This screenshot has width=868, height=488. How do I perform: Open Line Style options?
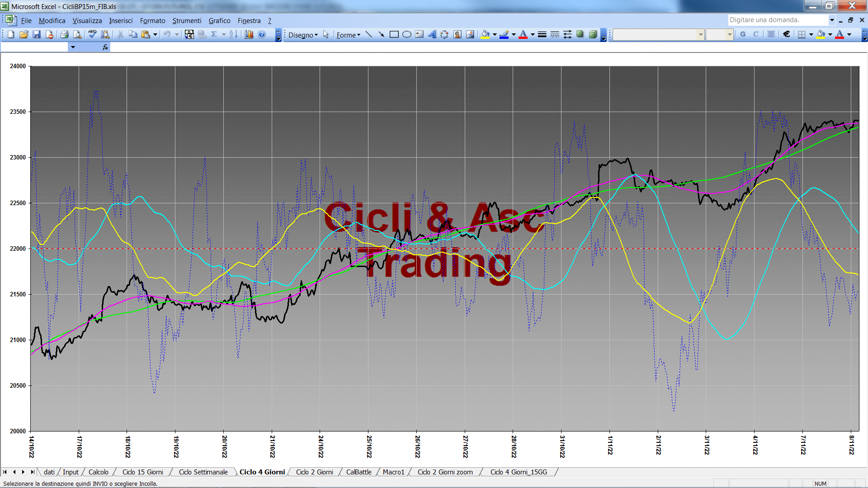(542, 34)
